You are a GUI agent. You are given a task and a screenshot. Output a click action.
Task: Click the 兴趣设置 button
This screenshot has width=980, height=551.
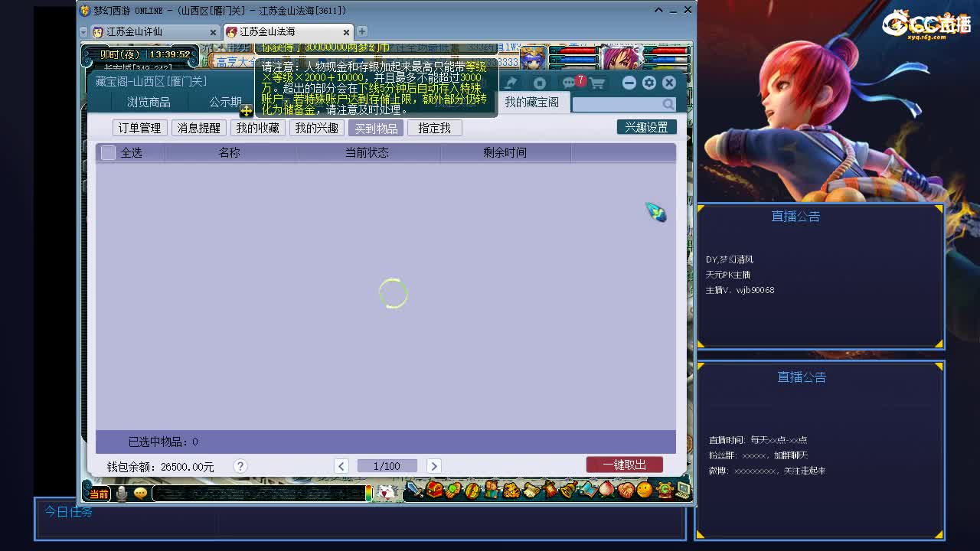(646, 127)
